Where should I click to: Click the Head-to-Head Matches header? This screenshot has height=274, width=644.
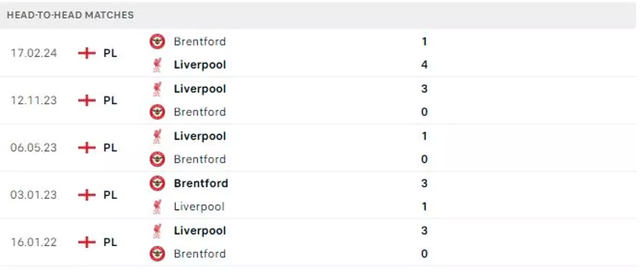(x=70, y=15)
